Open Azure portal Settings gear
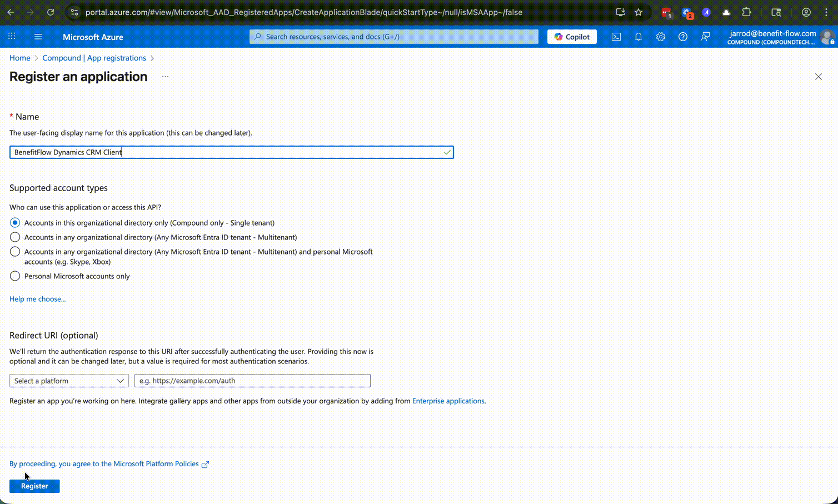The image size is (838, 504). point(660,37)
